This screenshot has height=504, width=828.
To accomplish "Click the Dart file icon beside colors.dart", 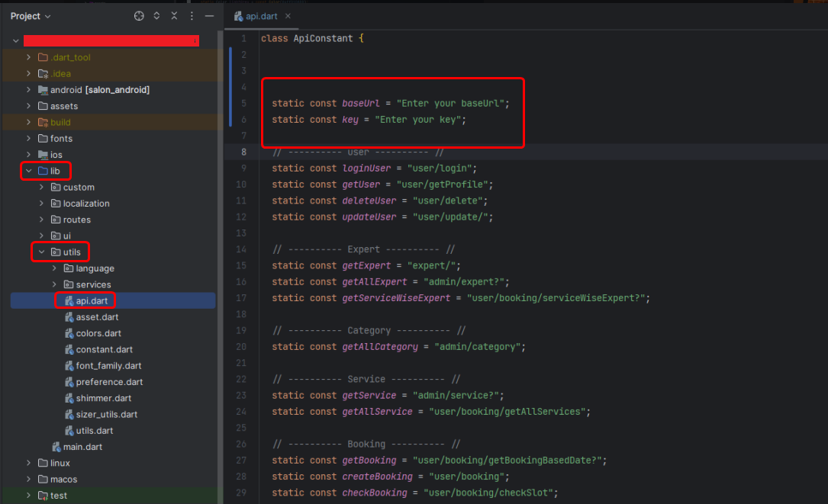I will pyautogui.click(x=69, y=333).
